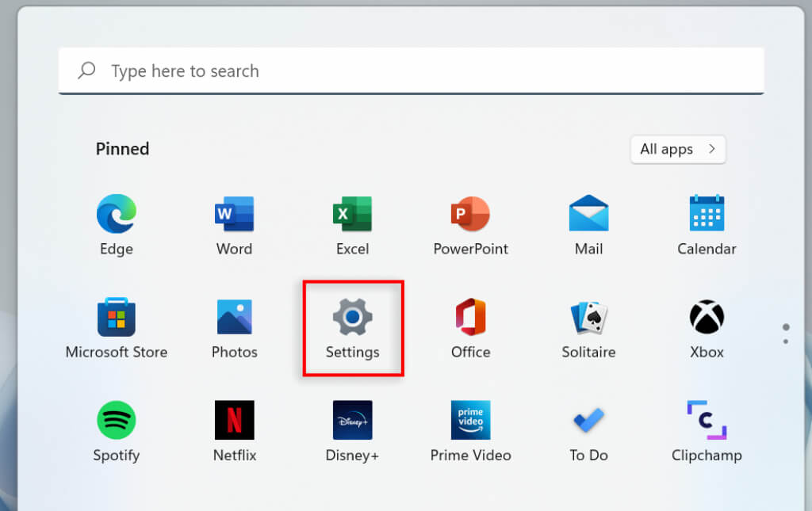Click the All apps button

(678, 150)
